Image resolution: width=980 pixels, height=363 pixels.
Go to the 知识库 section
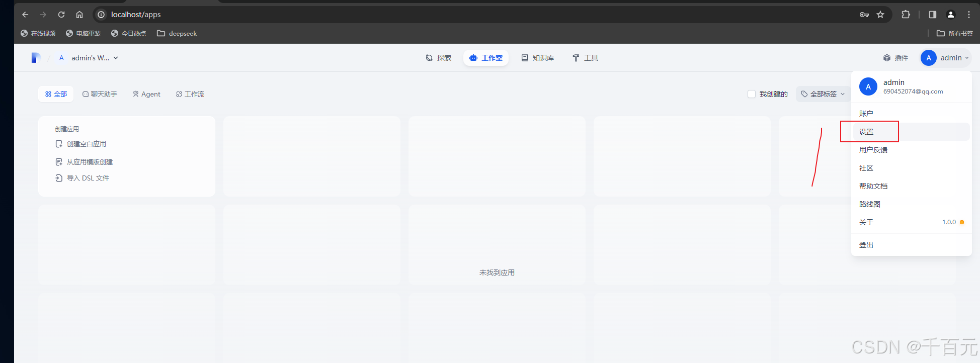tap(538, 58)
